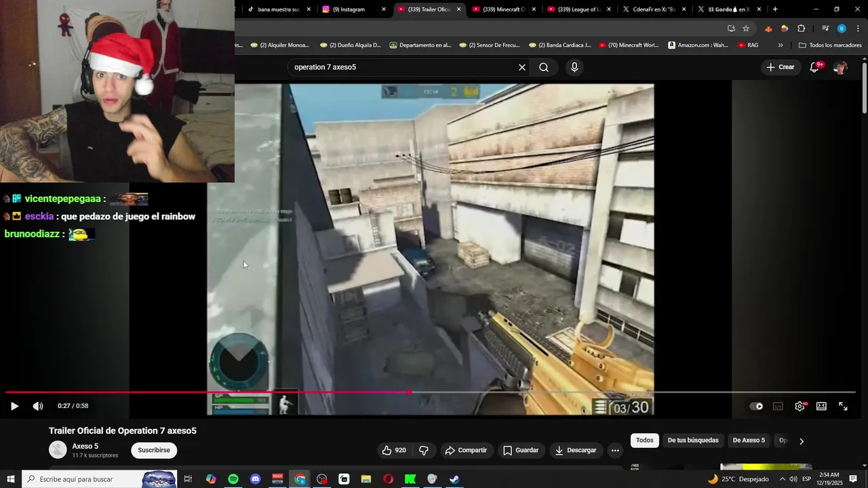Open the Crear menu
Screen dimensions: 868x488
pyautogui.click(x=780, y=67)
